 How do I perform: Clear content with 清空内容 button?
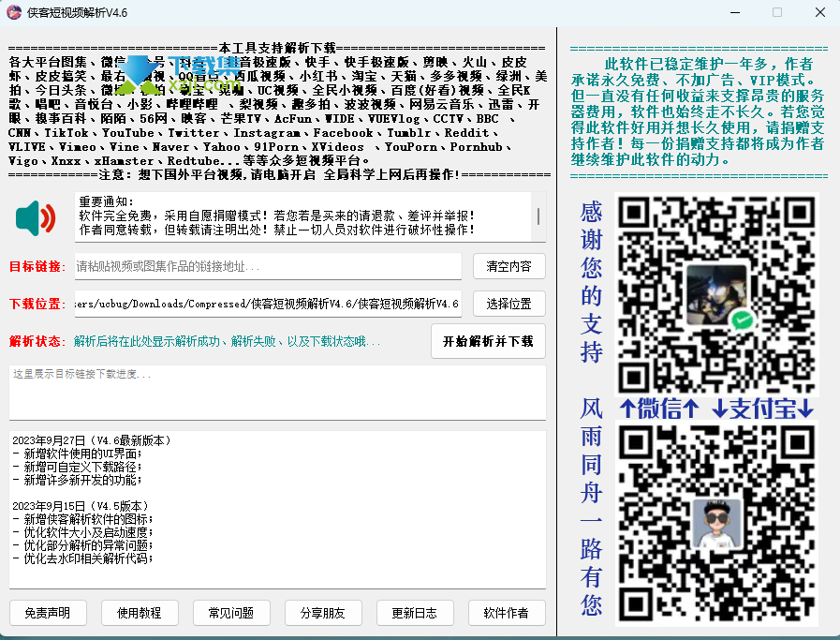[x=508, y=266]
